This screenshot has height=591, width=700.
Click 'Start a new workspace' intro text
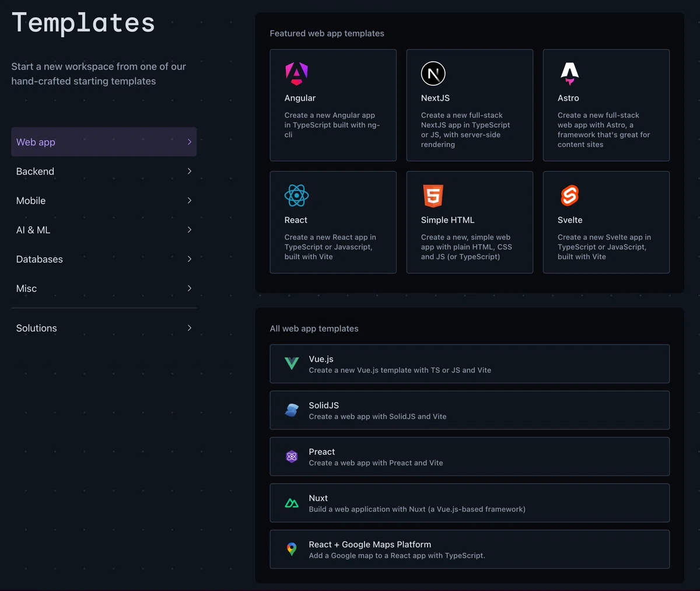pos(99,74)
